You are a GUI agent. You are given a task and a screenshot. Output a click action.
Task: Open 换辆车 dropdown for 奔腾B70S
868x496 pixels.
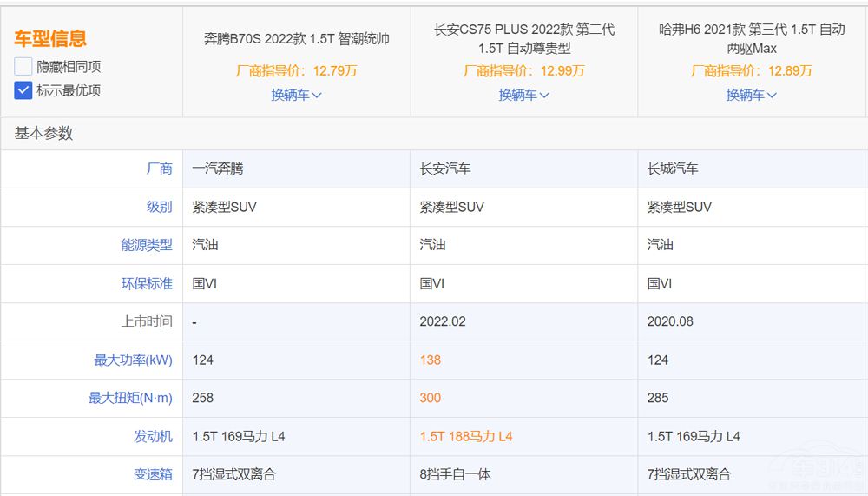click(x=296, y=95)
